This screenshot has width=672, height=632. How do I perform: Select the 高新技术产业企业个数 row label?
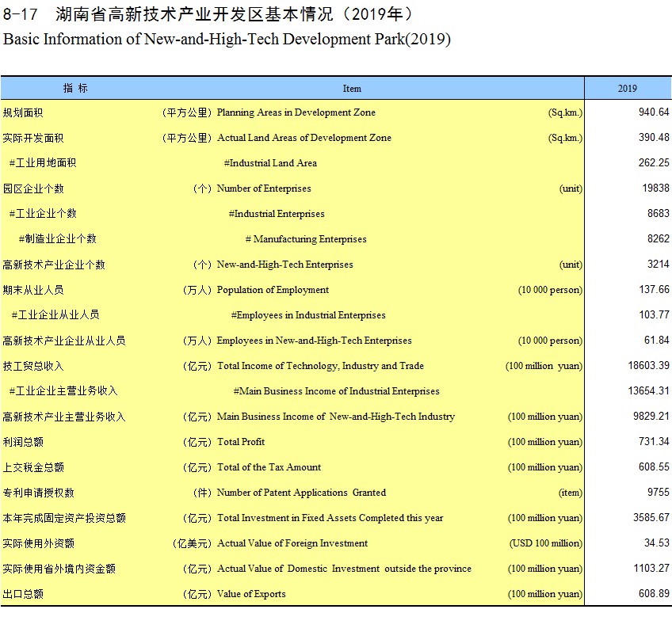tap(54, 265)
